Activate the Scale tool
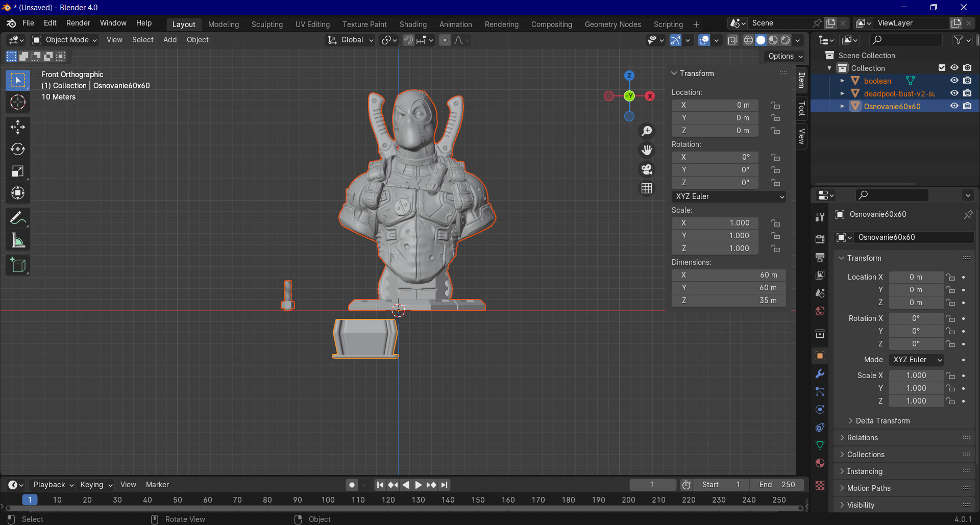This screenshot has height=525, width=980. tap(18, 171)
